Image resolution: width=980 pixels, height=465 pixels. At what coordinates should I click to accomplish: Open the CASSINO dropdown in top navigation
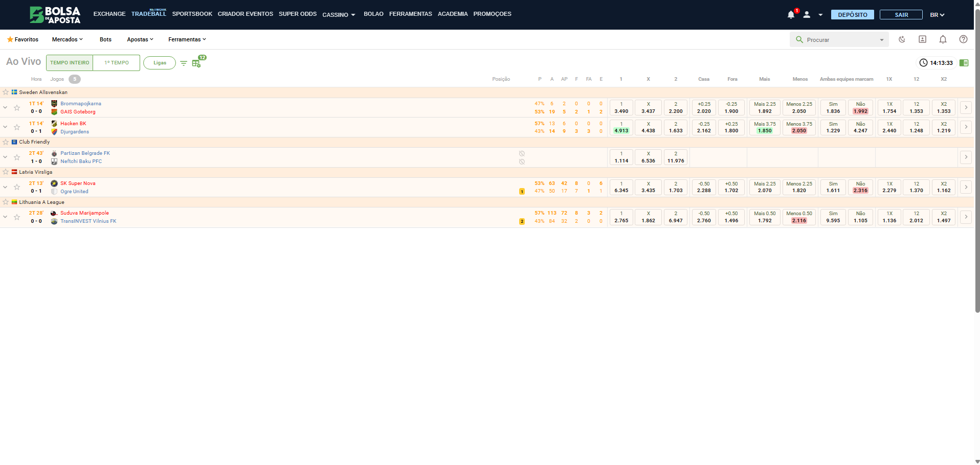(339, 15)
